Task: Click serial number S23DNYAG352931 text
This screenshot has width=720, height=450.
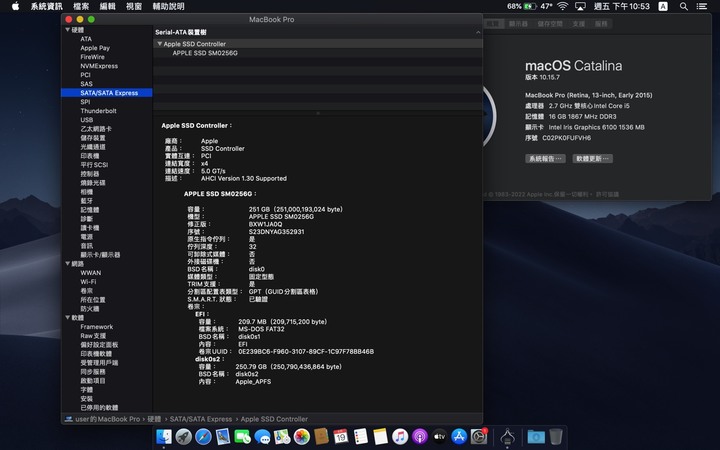Action: point(276,232)
